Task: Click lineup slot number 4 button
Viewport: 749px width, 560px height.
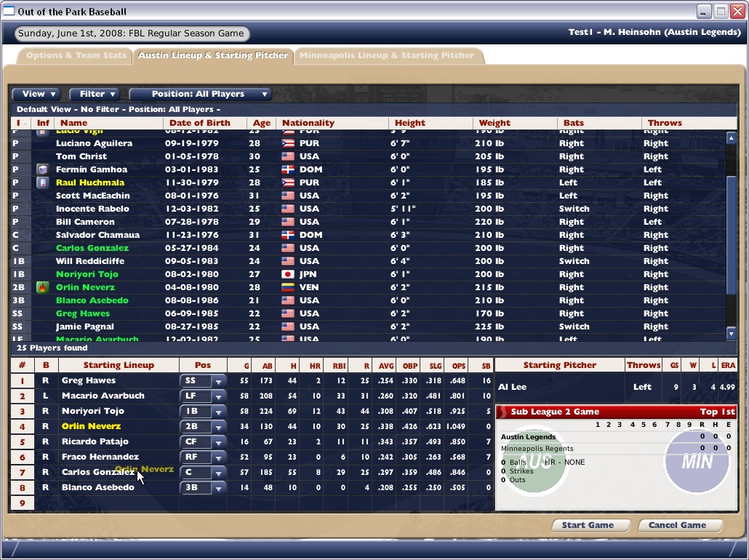Action: [x=22, y=427]
